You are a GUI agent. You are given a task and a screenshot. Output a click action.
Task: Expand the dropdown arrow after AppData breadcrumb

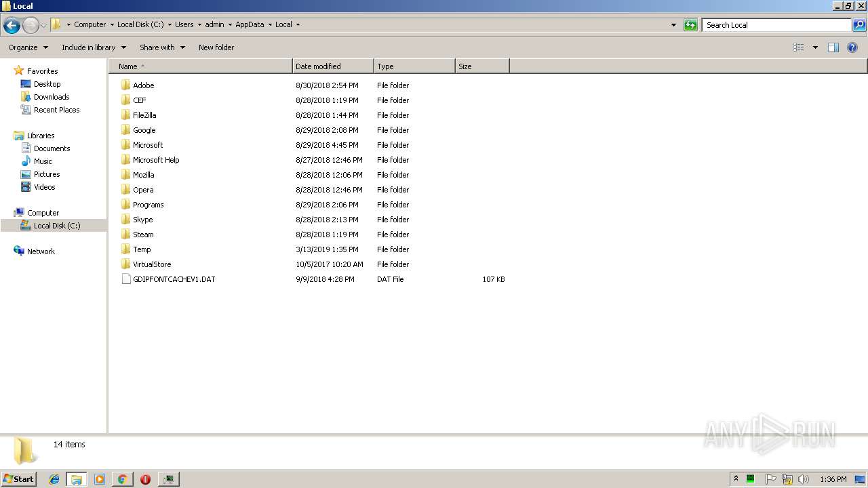pyautogui.click(x=270, y=24)
